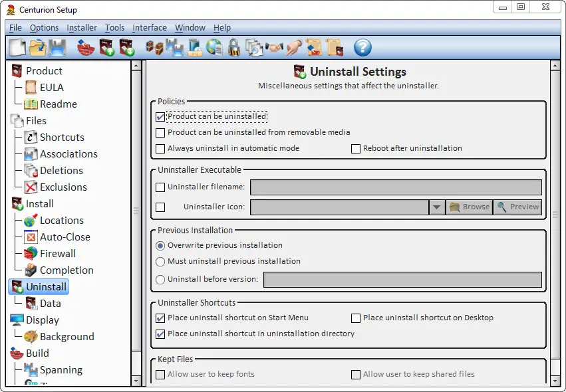The image size is (566, 392).
Task: Select the Display tree node
Action: 42,320
